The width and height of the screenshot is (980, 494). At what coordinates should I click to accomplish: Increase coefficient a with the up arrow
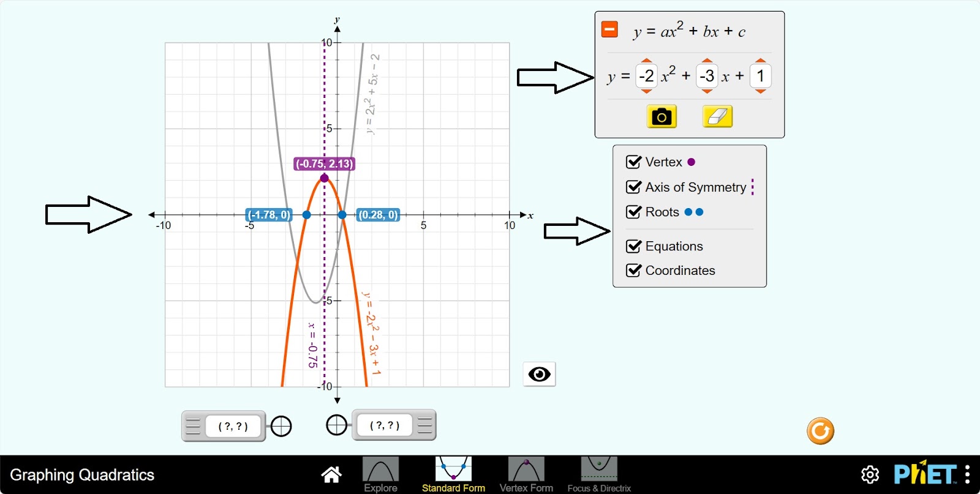coord(646,61)
